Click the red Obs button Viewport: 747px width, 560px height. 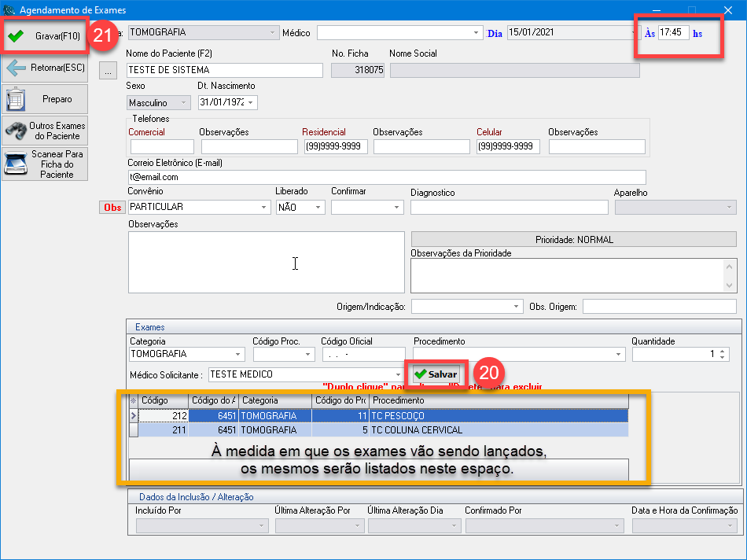(x=112, y=208)
